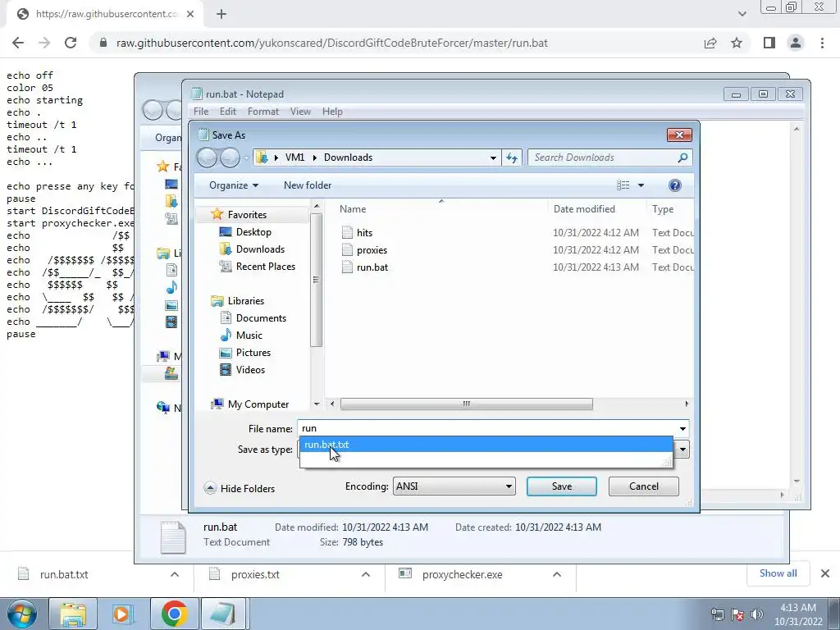Select Downloads in the Favorites list
The height and width of the screenshot is (630, 840).
pos(260,249)
